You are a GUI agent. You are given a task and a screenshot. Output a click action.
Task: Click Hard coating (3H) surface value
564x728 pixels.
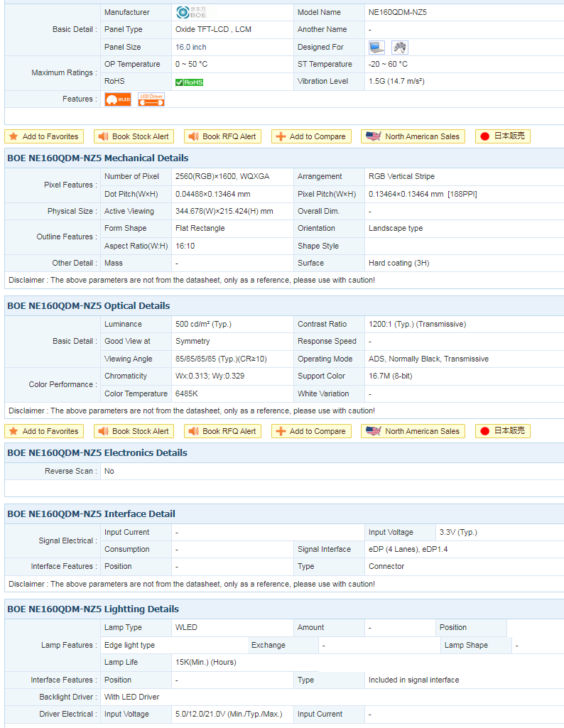[x=398, y=264]
